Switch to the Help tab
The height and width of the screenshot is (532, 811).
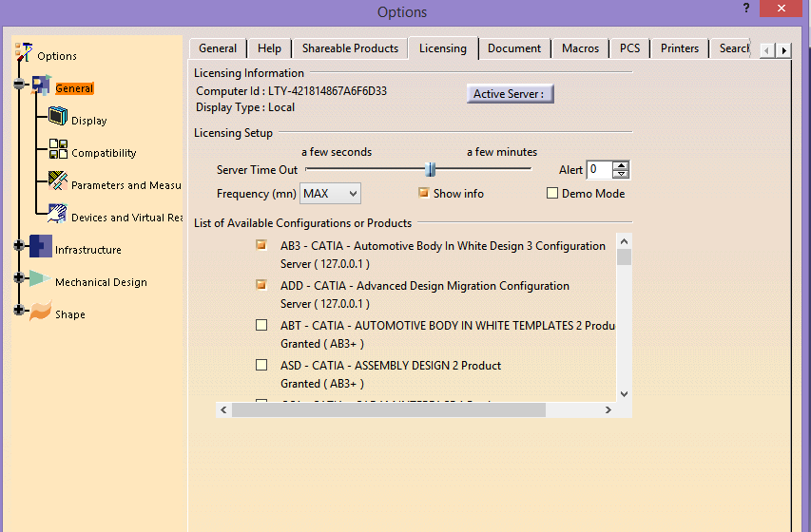click(269, 48)
